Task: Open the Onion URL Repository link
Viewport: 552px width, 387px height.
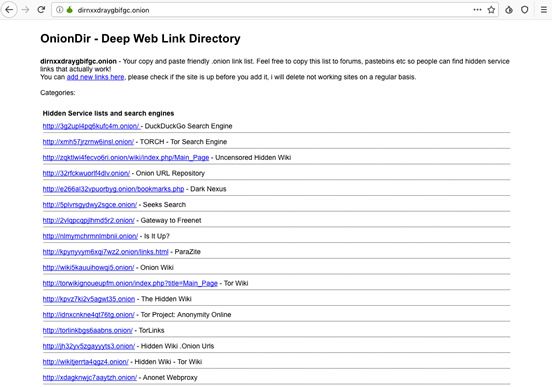Action: [x=86, y=173]
